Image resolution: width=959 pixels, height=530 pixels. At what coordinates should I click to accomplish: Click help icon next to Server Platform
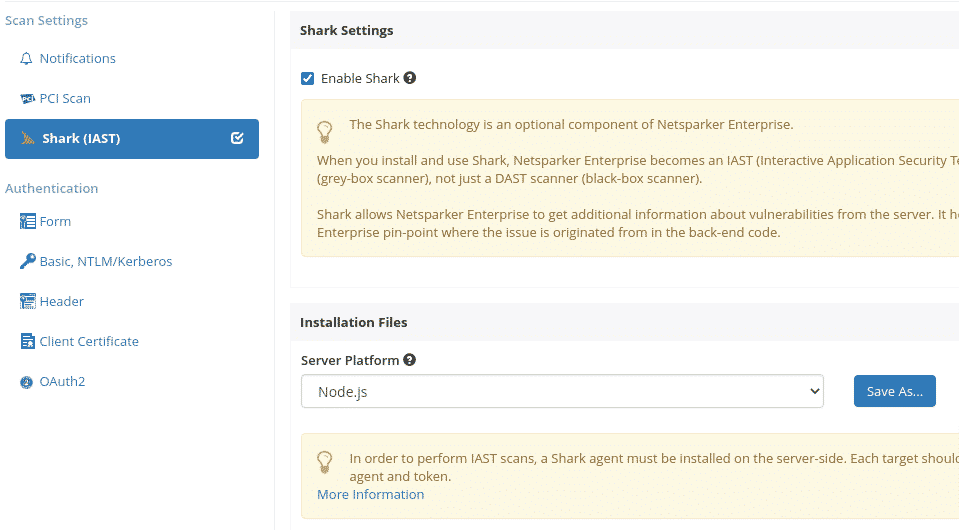pyautogui.click(x=410, y=360)
